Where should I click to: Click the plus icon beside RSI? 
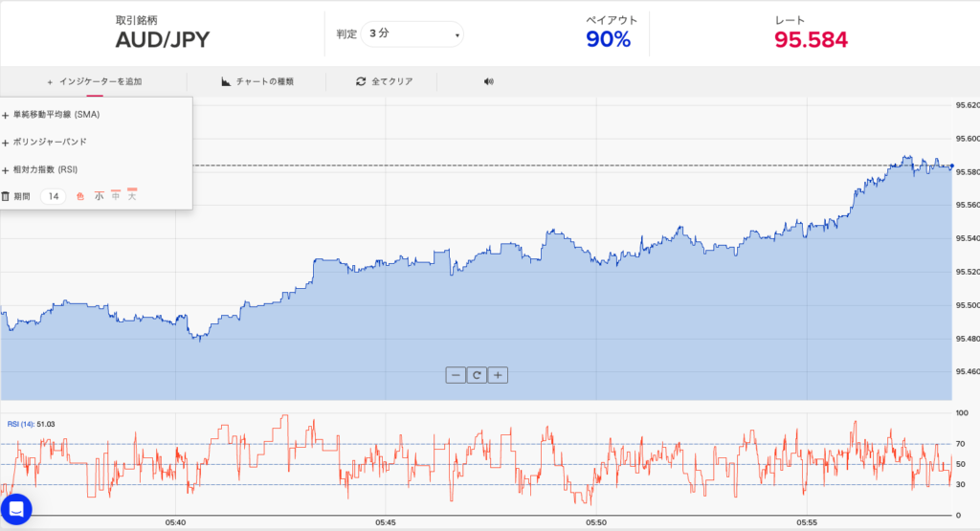pos(5,170)
